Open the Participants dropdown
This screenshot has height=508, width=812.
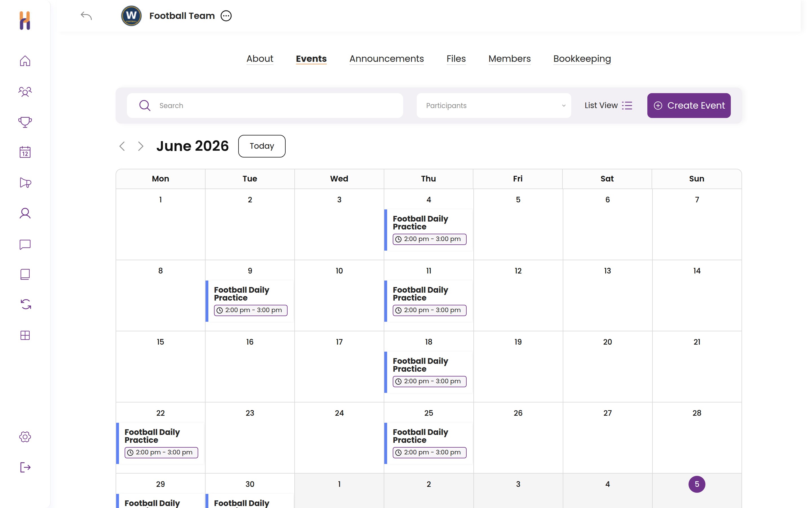pos(494,106)
